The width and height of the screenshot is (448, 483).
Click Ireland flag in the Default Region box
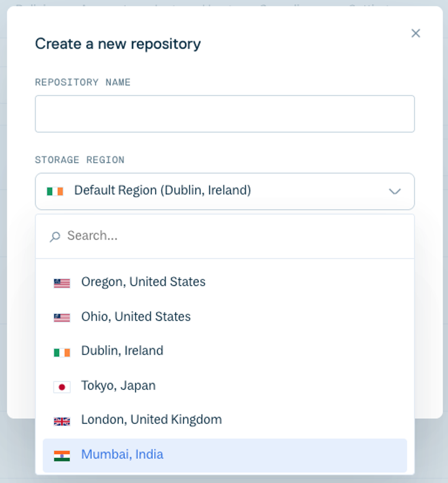(55, 191)
